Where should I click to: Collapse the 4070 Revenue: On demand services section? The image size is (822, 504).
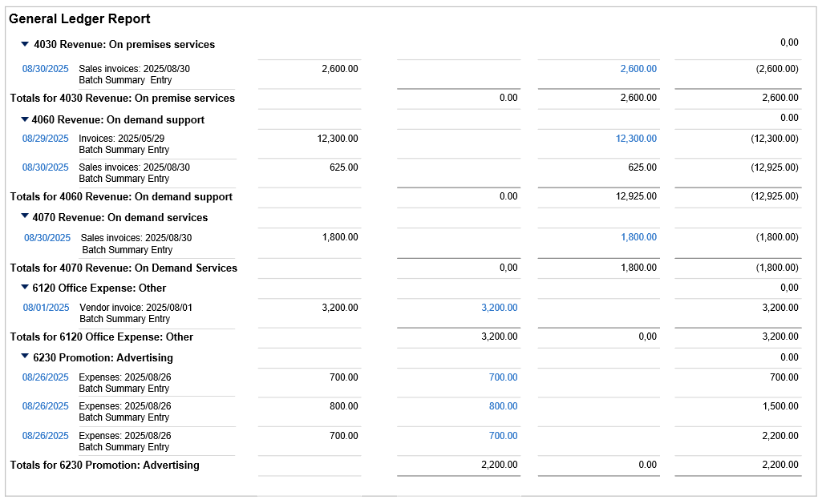tap(24, 217)
